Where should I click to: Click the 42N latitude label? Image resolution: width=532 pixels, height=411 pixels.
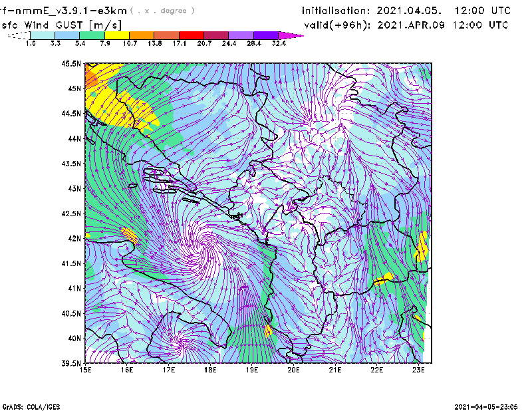[x=74, y=238]
